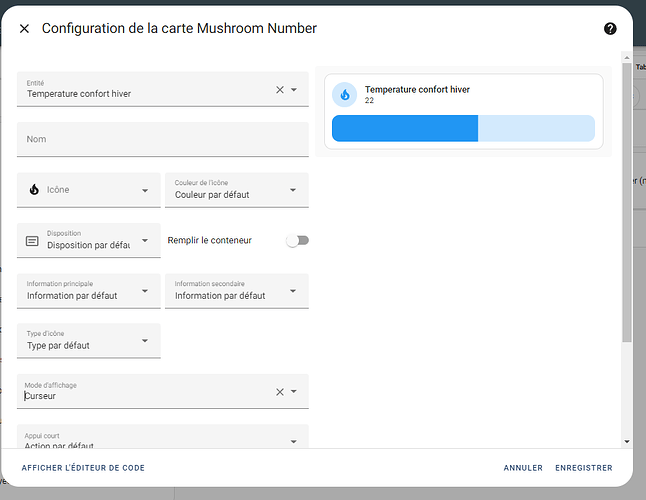Open Type d'icône dropdown

coord(89,341)
